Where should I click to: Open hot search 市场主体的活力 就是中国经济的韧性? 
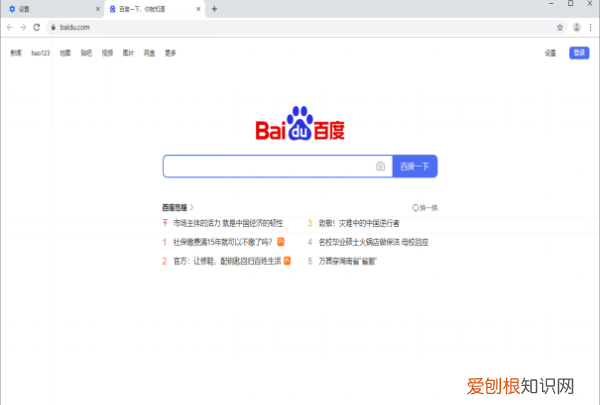[x=228, y=223]
